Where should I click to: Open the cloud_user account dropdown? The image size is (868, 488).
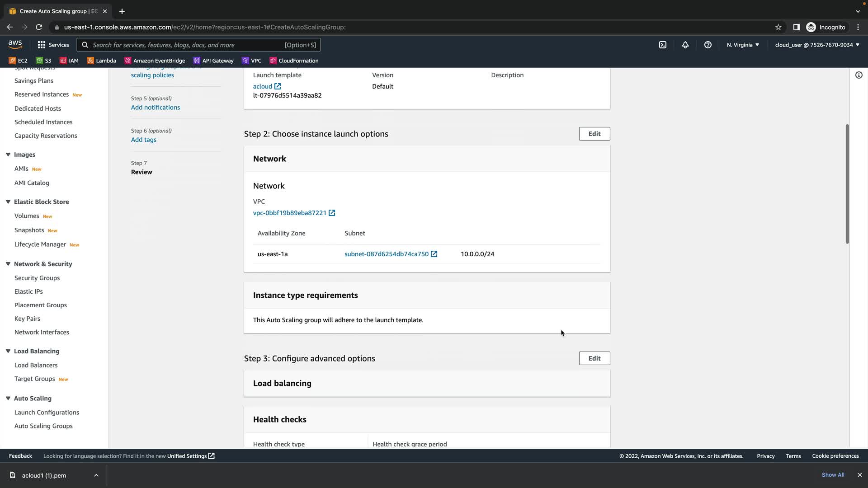click(x=817, y=45)
